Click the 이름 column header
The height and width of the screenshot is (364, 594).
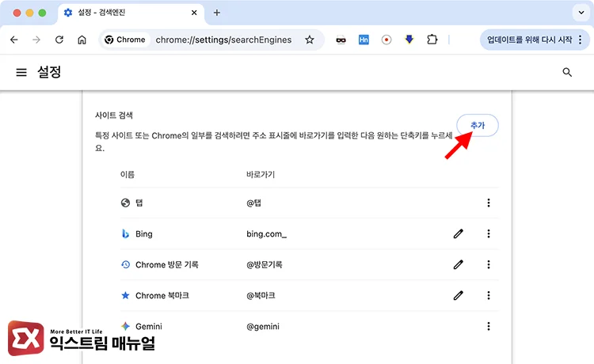(128, 174)
